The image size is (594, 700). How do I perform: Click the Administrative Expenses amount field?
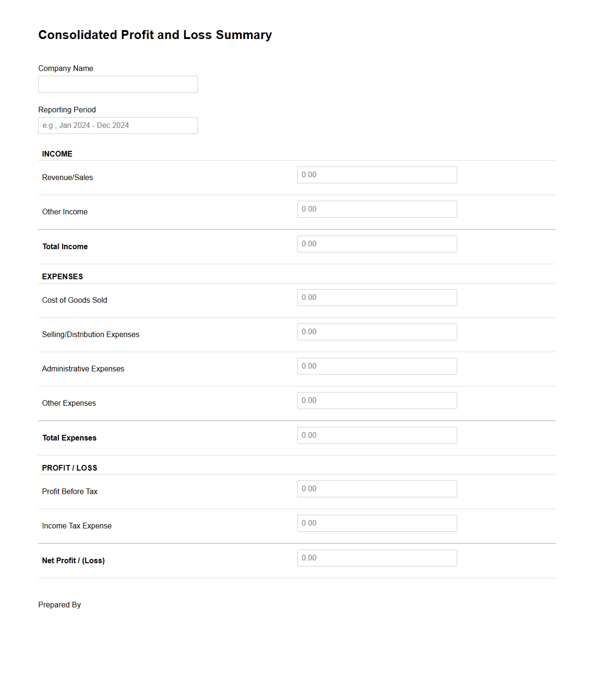[x=376, y=366]
